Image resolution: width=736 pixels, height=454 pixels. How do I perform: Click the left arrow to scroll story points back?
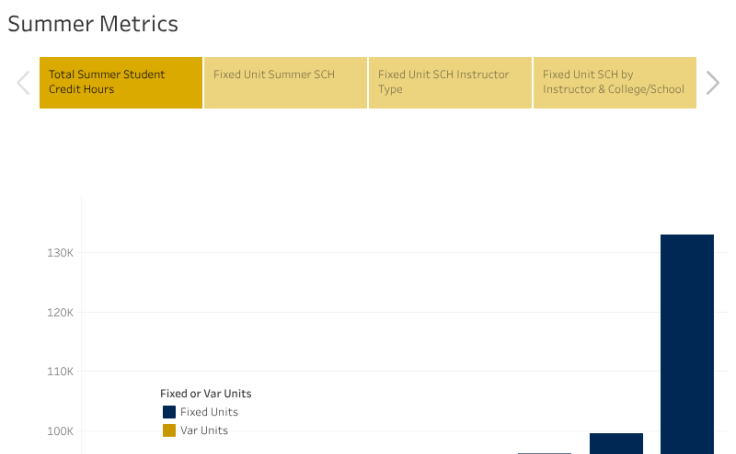tap(23, 82)
